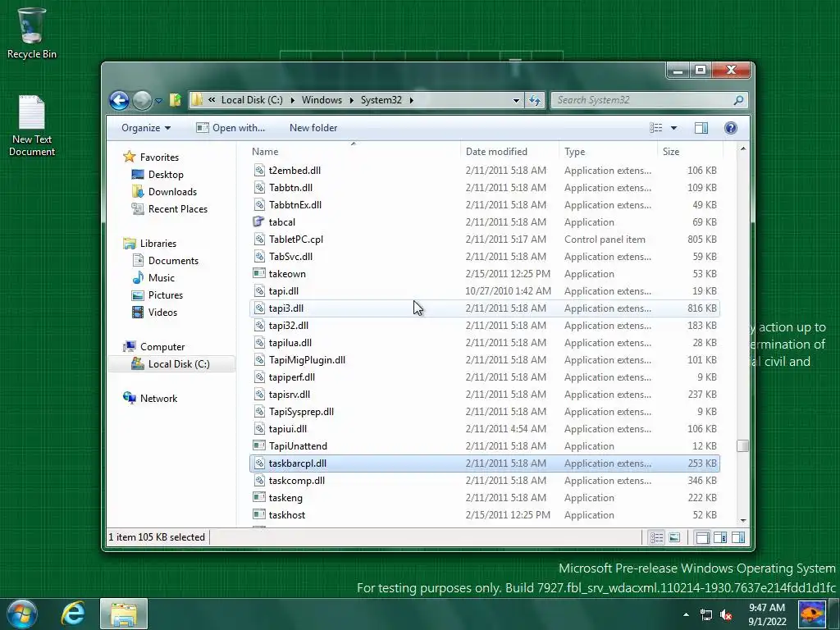Screen dimensions: 840x630
Task: Select the TapiMigPlugin.dll file name
Action: tap(307, 360)
